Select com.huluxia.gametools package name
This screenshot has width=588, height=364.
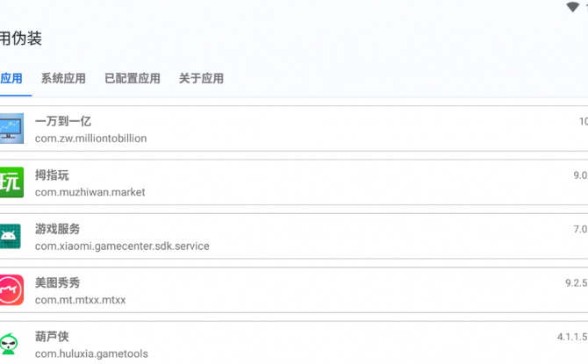click(x=91, y=353)
